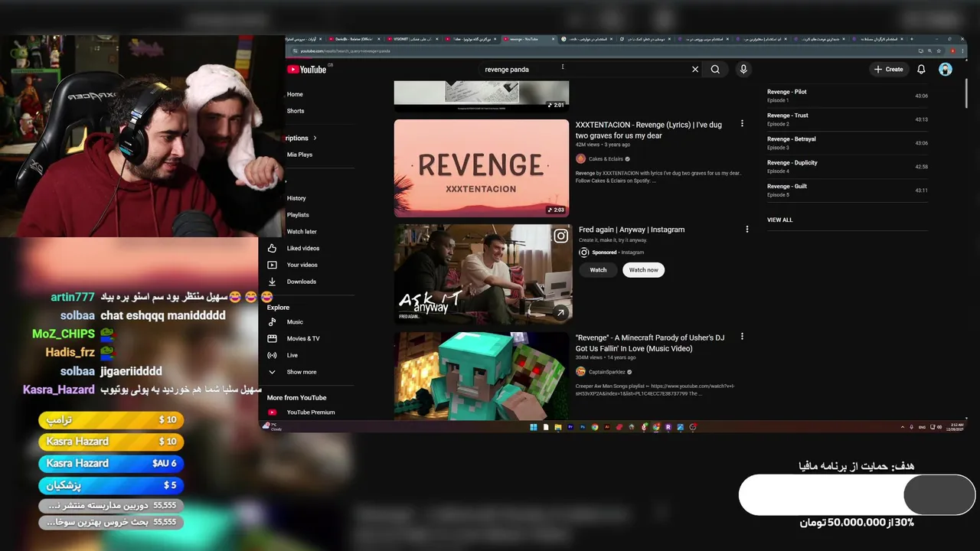980x551 pixels.
Task: Click the Downloads arrow icon
Action: [272, 282]
